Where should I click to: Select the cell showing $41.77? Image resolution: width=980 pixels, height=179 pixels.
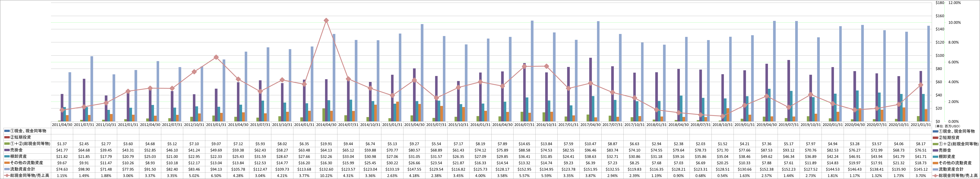(62, 150)
